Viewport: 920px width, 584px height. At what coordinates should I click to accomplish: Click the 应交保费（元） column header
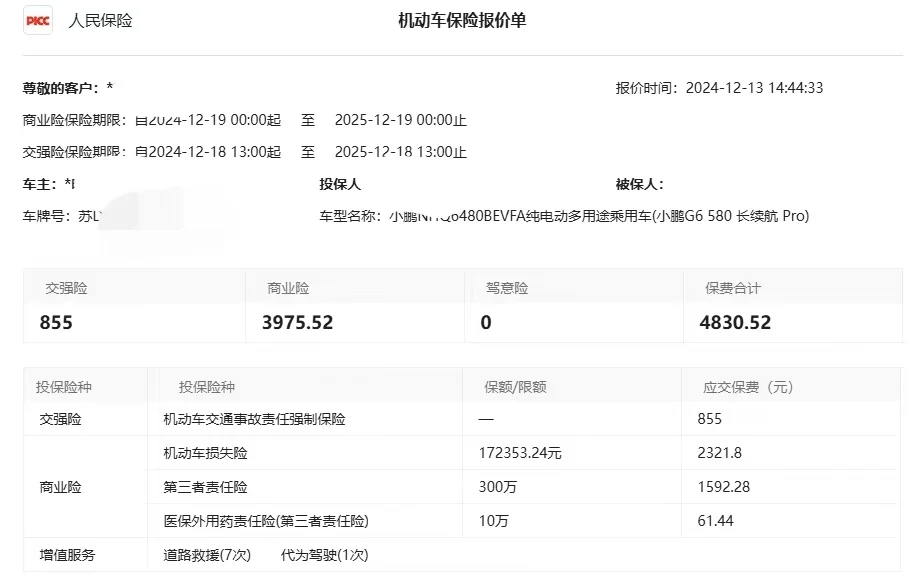coord(748,387)
